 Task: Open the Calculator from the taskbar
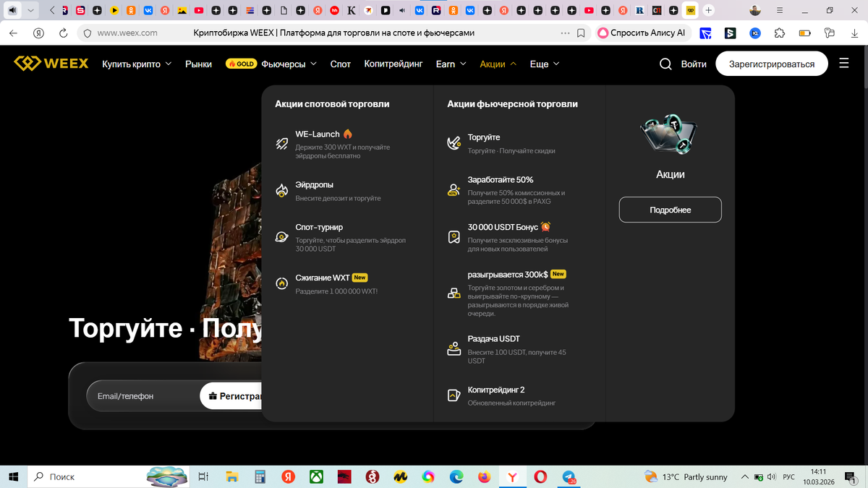[x=260, y=477]
